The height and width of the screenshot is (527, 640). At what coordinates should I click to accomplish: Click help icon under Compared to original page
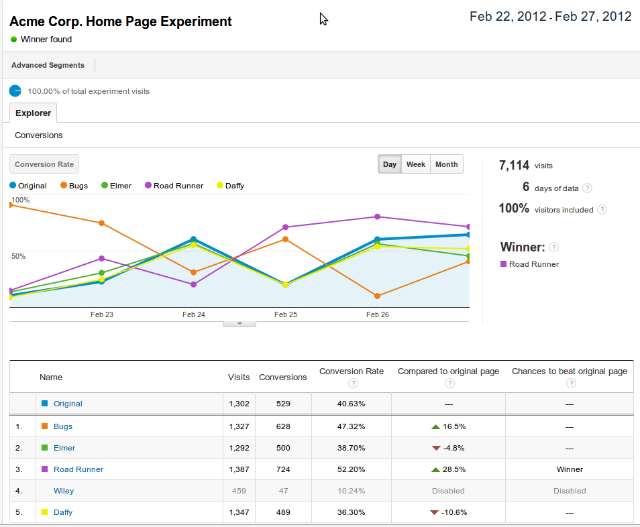(x=449, y=383)
